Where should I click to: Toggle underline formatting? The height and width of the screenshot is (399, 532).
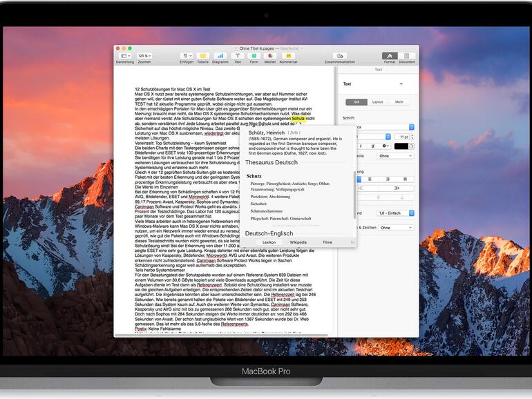coord(372,146)
